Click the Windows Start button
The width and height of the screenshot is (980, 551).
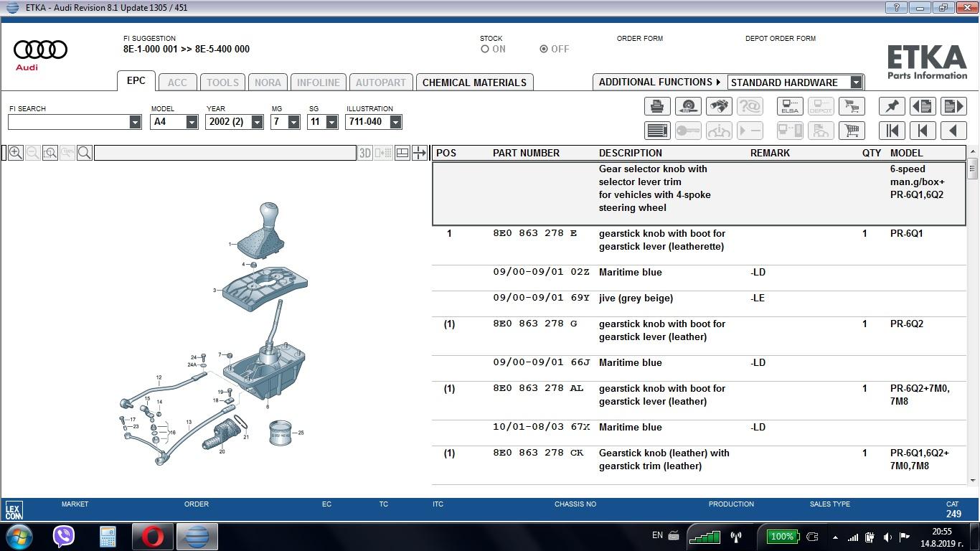(19, 536)
